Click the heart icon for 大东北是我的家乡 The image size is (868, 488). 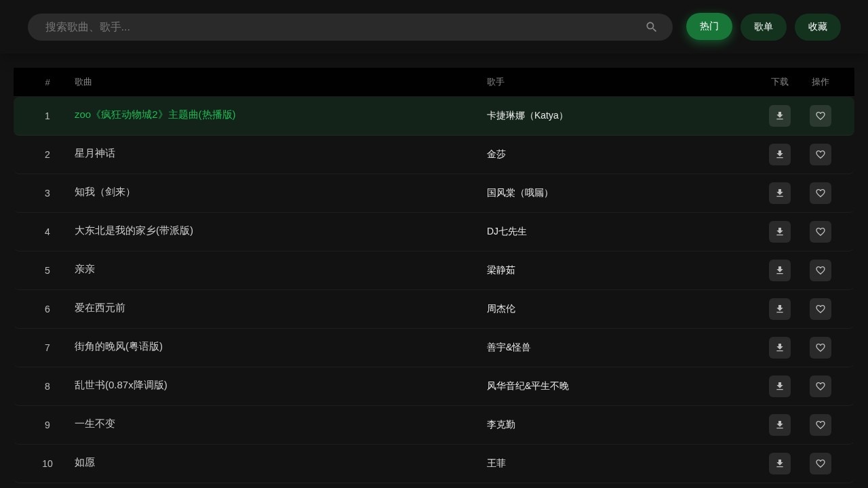click(x=821, y=232)
